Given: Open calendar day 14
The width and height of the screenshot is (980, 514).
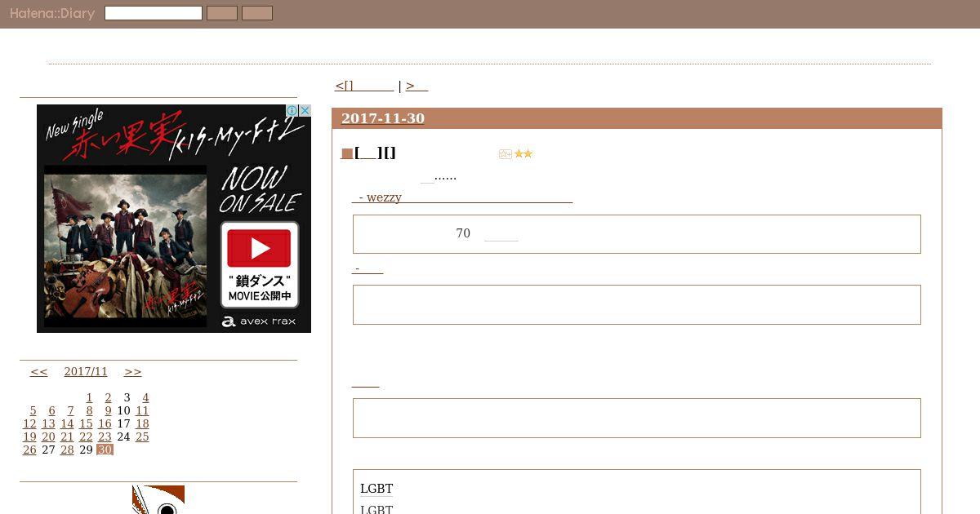Looking at the screenshot, I should click(x=67, y=424).
